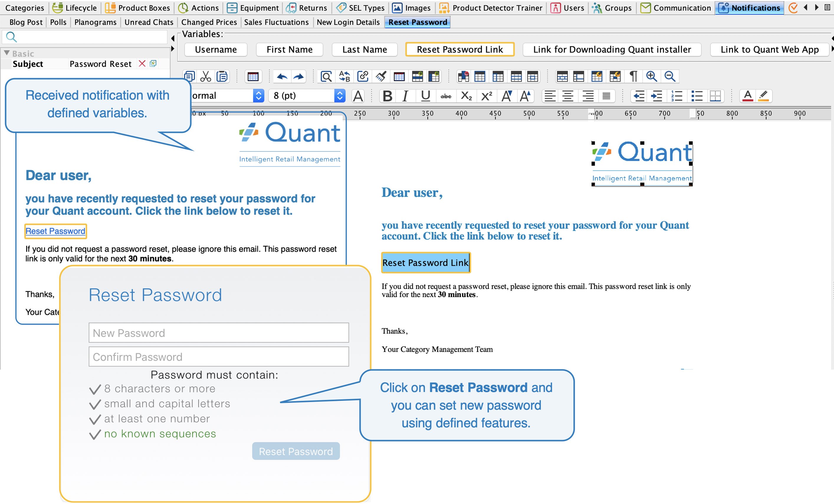Toggle Strikethrough formatting

pyautogui.click(x=446, y=96)
